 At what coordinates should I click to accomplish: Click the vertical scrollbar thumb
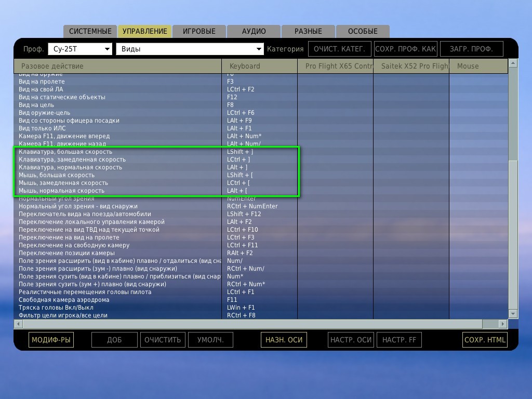click(513, 234)
